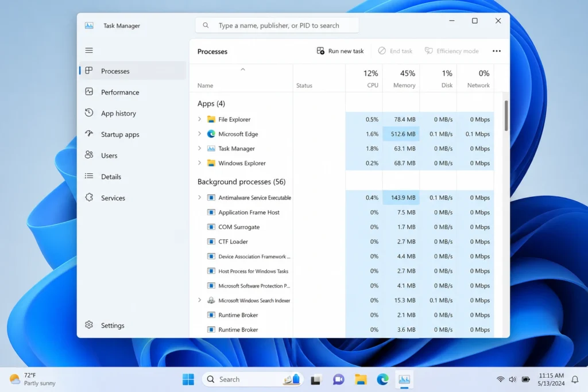Click Run new task button
This screenshot has width=588, height=392.
(340, 51)
